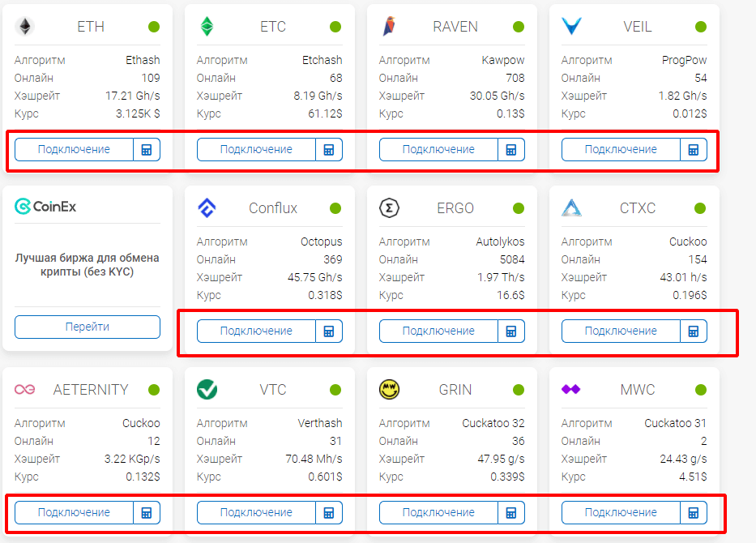Click the green VTC checkmark logo
The height and width of the screenshot is (543, 756).
pyautogui.click(x=207, y=390)
